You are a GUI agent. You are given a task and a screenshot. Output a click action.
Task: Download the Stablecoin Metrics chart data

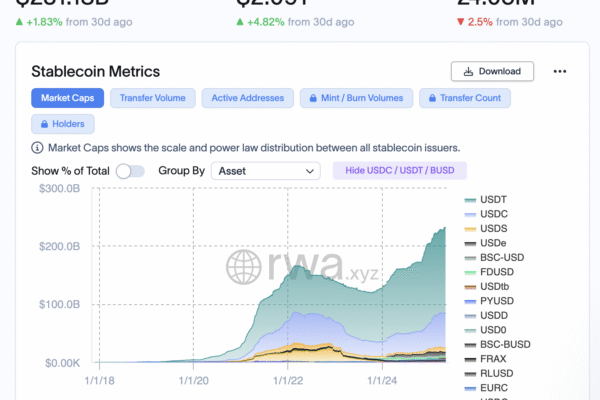tap(492, 71)
